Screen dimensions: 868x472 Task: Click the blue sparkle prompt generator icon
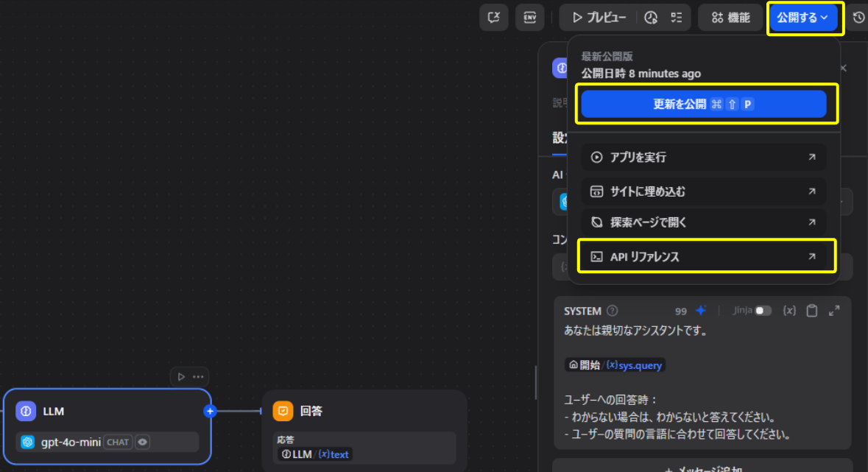pos(701,310)
